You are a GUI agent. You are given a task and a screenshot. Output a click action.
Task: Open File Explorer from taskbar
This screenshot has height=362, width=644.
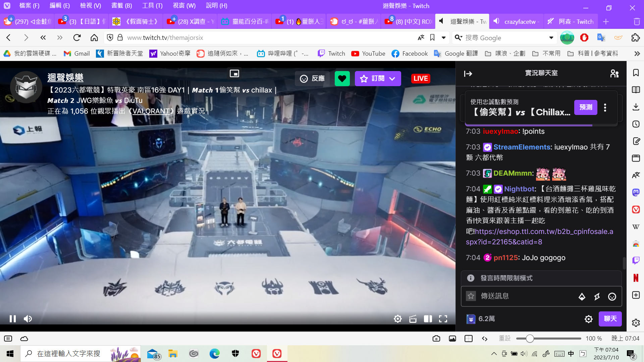173,354
